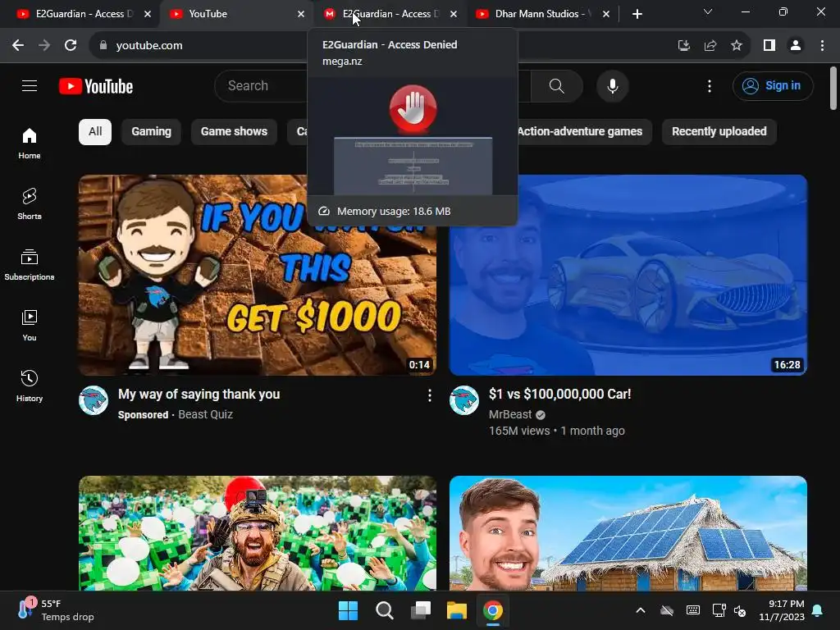Viewport: 840px width, 630px height.
Task: Open MrBeast channel avatar on car video
Action: [x=464, y=400]
